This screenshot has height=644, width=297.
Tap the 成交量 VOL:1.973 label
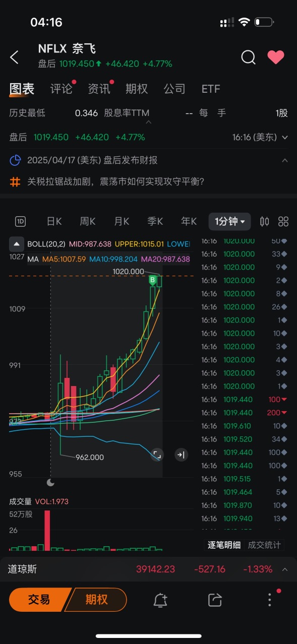click(x=39, y=501)
